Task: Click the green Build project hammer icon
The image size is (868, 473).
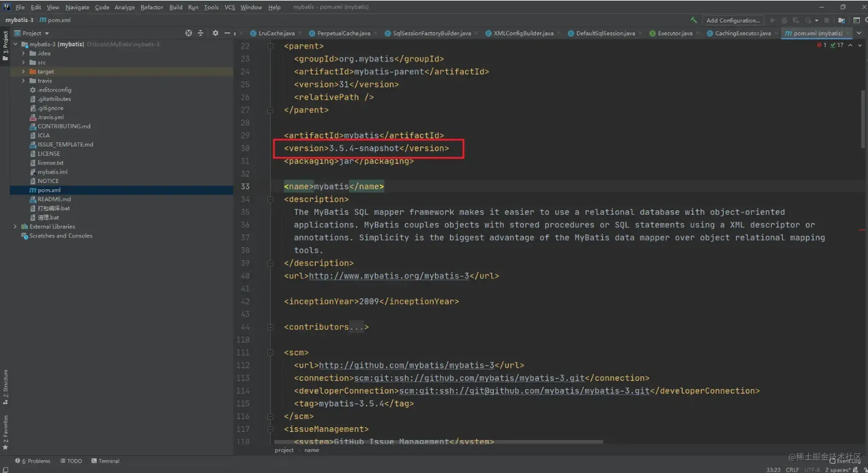Action: pos(693,20)
